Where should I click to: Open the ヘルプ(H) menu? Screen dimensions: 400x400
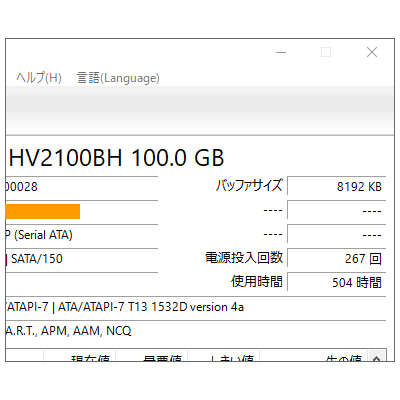coord(39,78)
